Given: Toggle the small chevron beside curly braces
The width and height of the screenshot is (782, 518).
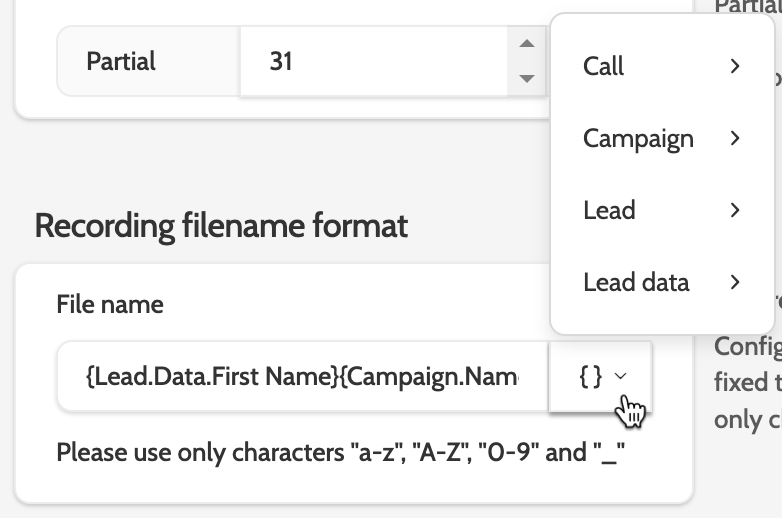Looking at the screenshot, I should tap(621, 376).
